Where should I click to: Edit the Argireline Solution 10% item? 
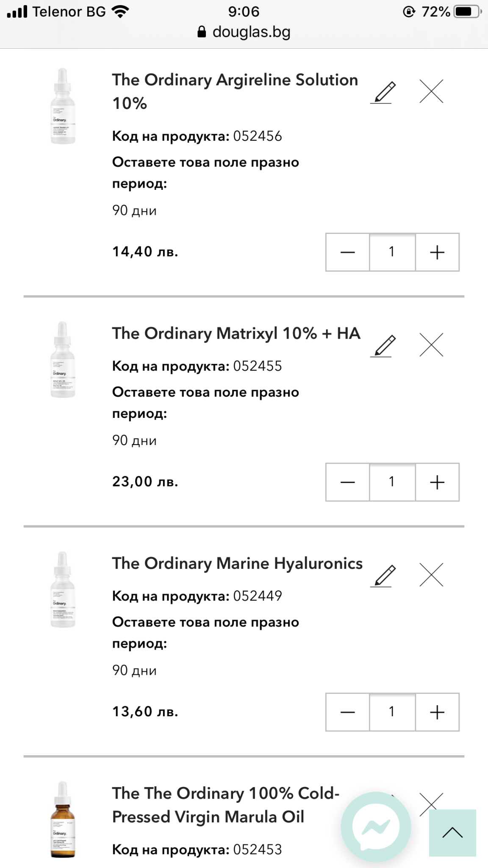(x=383, y=92)
